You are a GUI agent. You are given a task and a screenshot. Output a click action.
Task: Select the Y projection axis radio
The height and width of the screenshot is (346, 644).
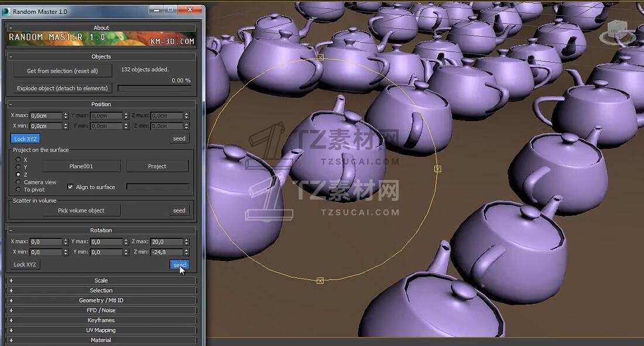tap(18, 167)
